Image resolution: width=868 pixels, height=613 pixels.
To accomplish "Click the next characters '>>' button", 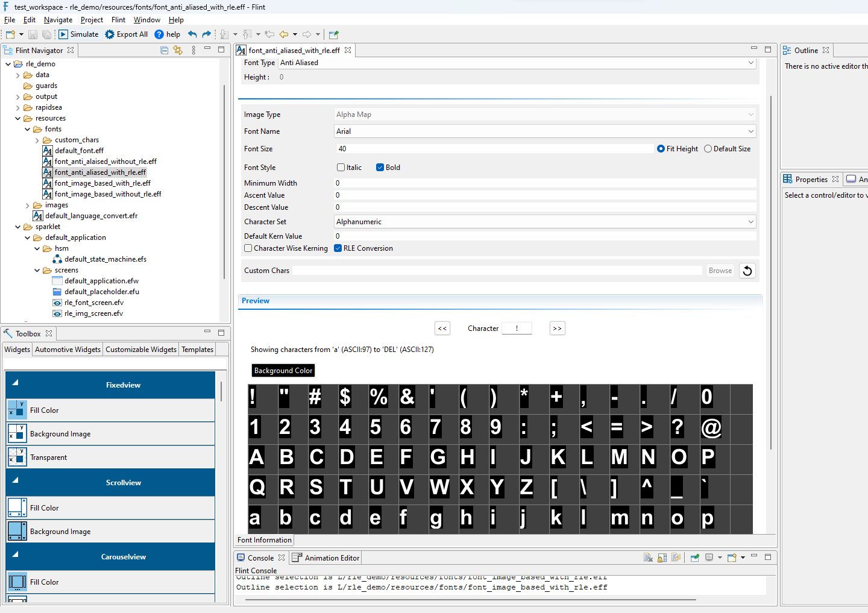I will click(557, 329).
